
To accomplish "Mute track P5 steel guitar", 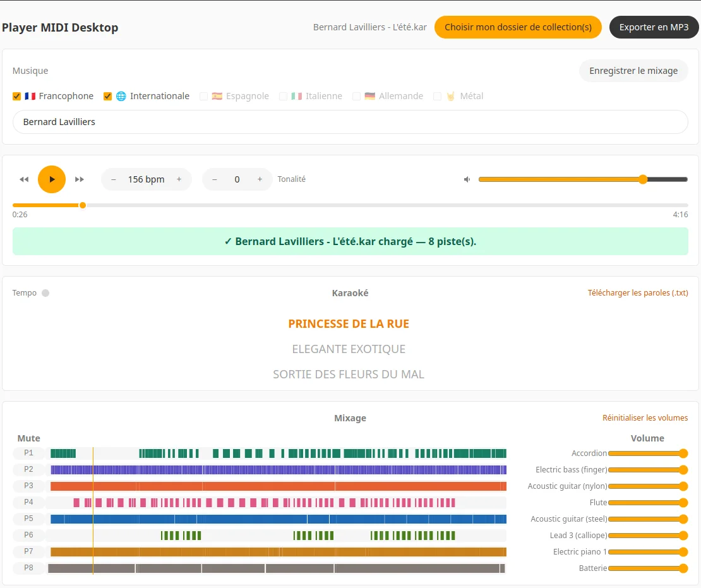I will point(28,519).
